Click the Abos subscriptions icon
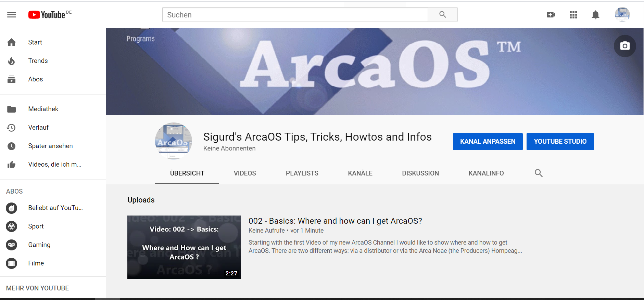 [x=12, y=79]
